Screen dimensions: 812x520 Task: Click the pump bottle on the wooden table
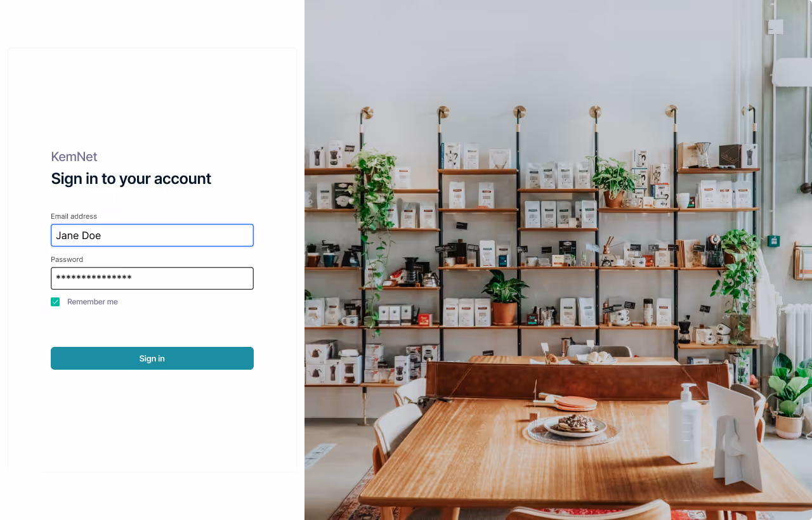pyautogui.click(x=684, y=423)
